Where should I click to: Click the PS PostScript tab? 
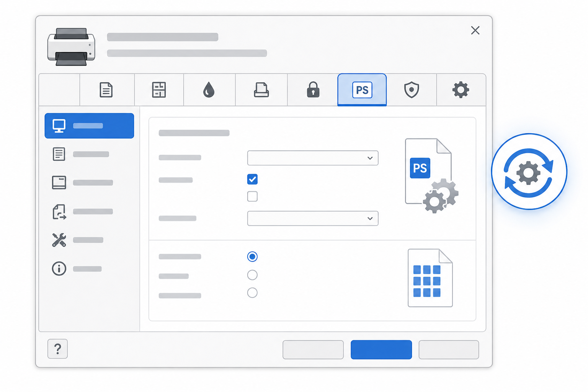click(x=362, y=90)
